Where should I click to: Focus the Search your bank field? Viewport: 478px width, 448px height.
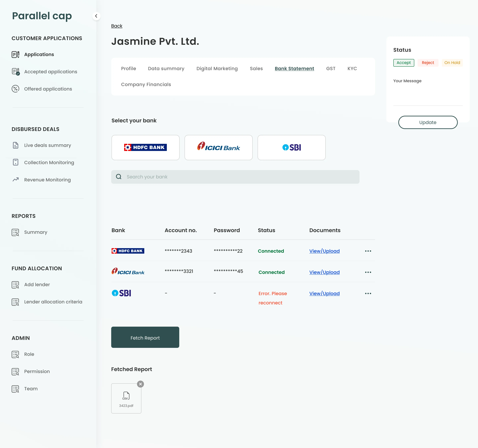pyautogui.click(x=235, y=177)
